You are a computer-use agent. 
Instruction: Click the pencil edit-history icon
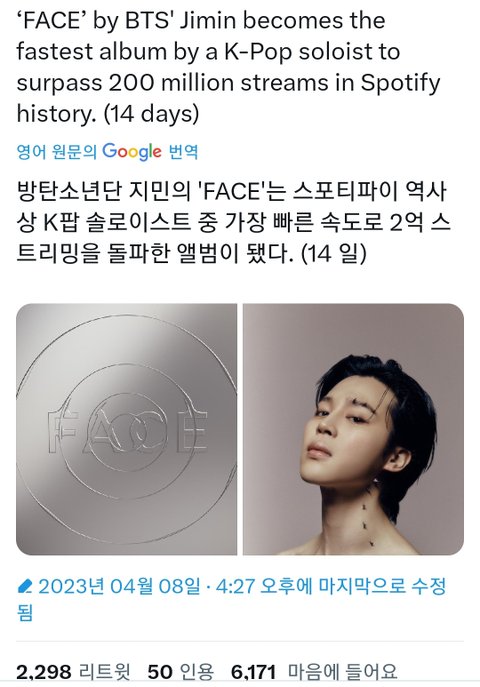pos(25,586)
